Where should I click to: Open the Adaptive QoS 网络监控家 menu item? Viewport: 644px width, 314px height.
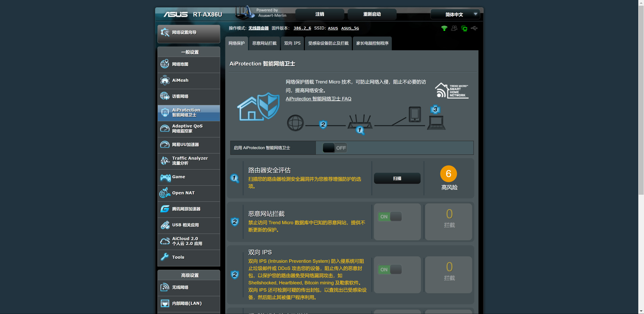189,129
